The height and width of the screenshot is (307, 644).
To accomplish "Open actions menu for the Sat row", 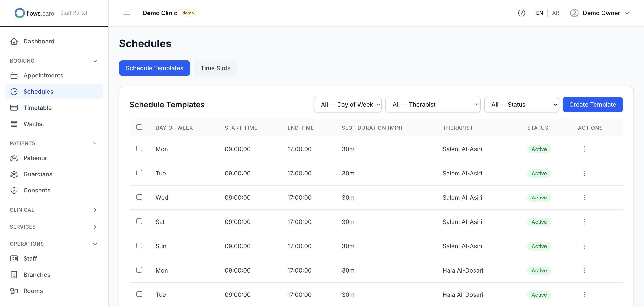I will pos(585,222).
